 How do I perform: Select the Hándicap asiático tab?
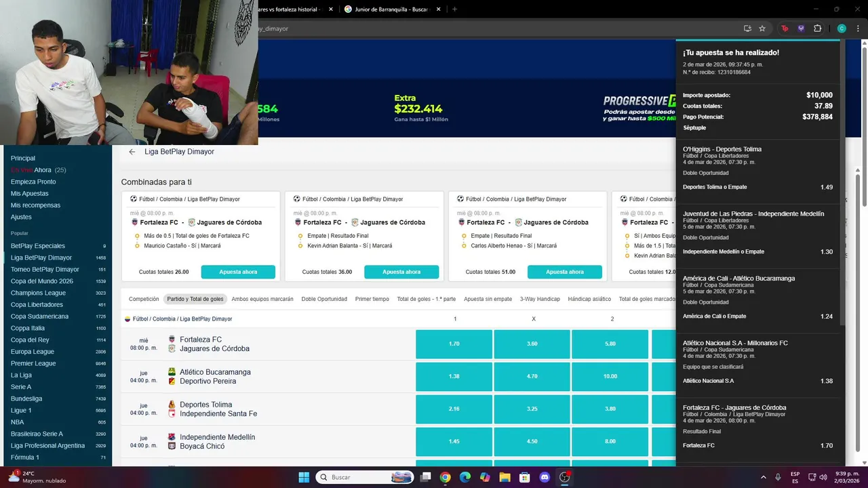click(x=589, y=299)
